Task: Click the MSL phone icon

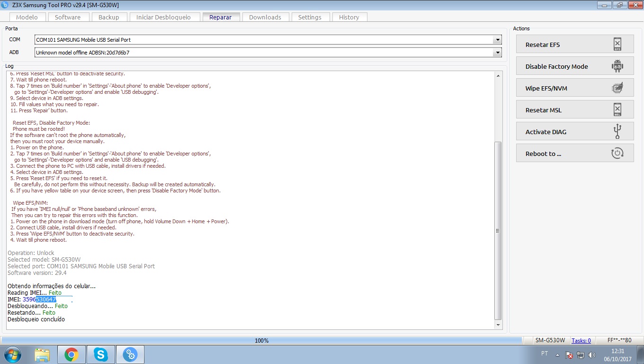Action: (x=617, y=109)
